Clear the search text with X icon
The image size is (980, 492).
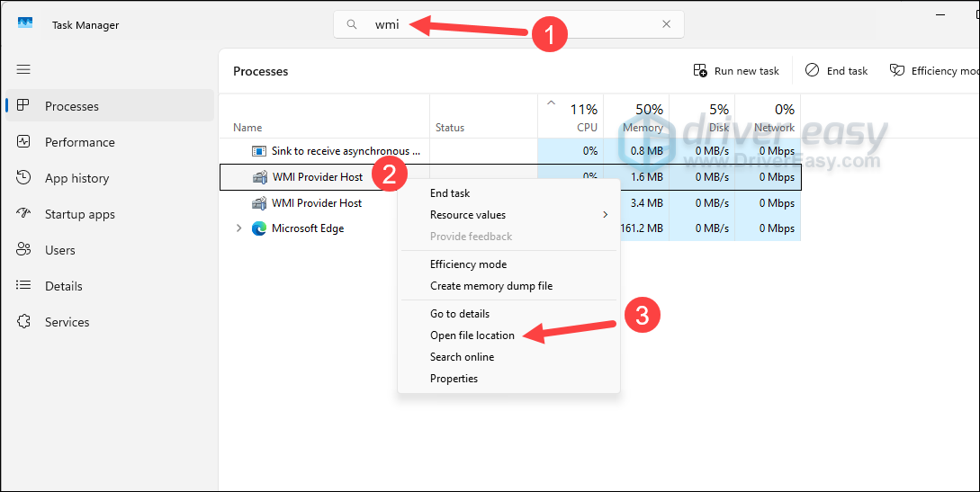point(666,24)
